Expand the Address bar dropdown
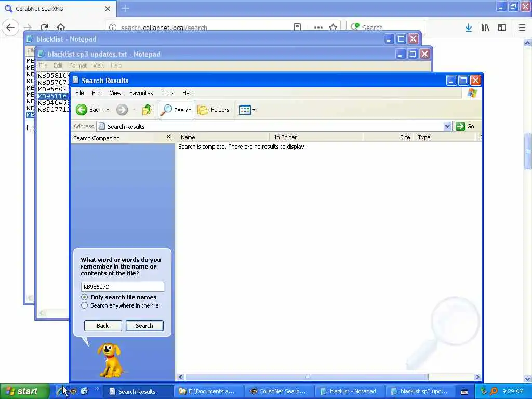 click(447, 126)
